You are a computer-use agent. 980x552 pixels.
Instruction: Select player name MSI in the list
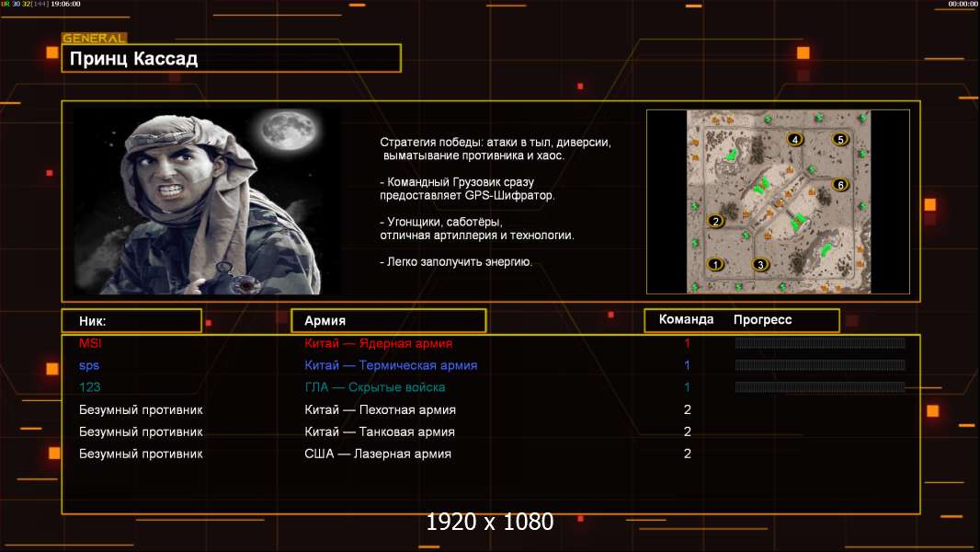coord(90,343)
